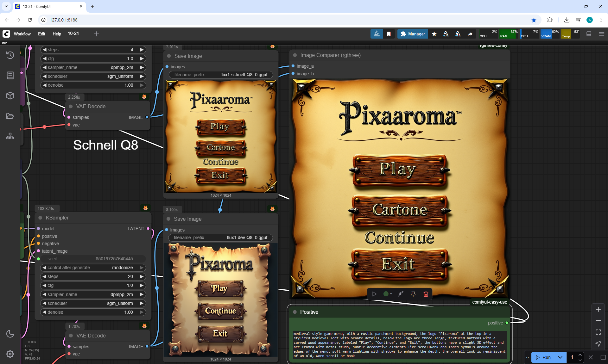Expand the Run button dropdown arrow

[x=560, y=357]
